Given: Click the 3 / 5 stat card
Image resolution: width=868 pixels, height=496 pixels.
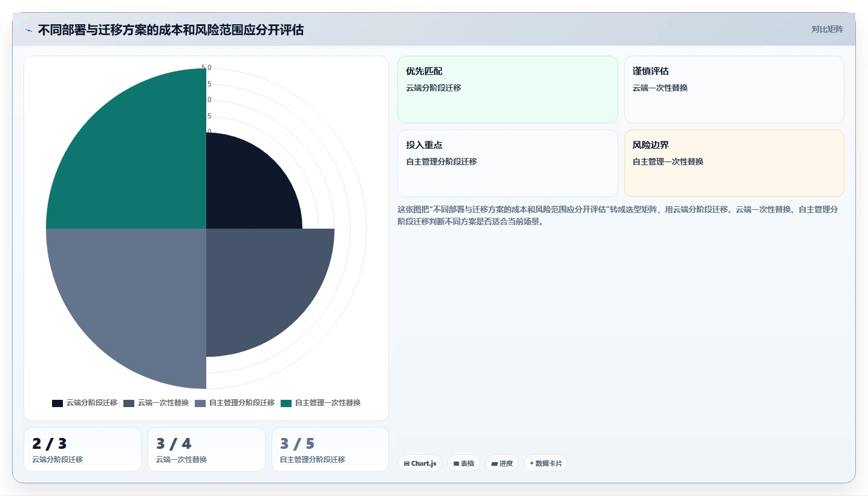Looking at the screenshot, I should 330,449.
